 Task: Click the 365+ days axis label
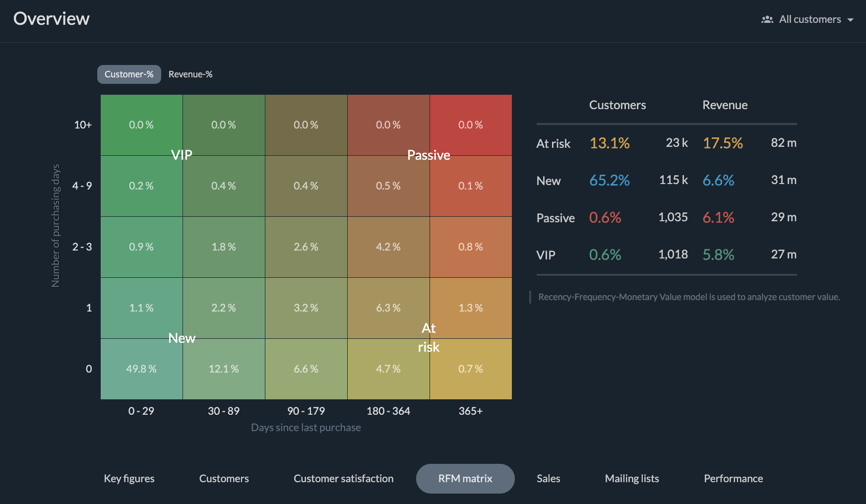(x=471, y=411)
